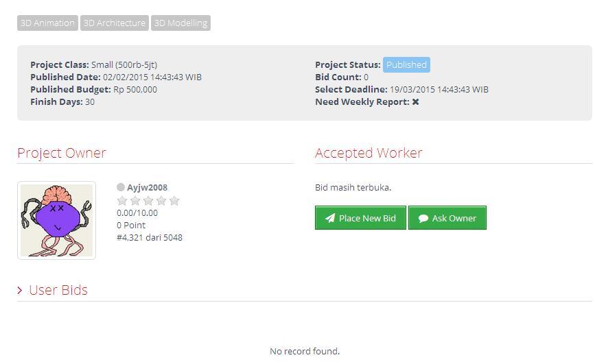
Task: Open the 3D Modelling tag
Action: 180,23
